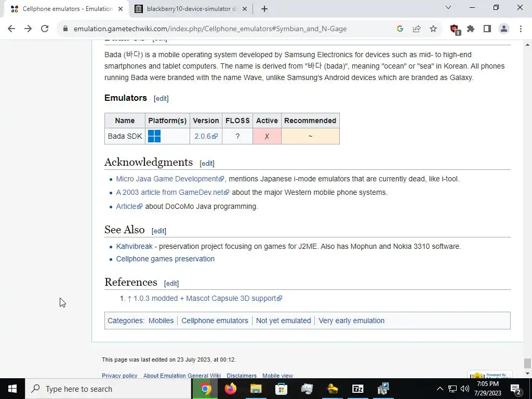Share this page icon
The width and height of the screenshot is (532, 399).
pyautogui.click(x=417, y=29)
